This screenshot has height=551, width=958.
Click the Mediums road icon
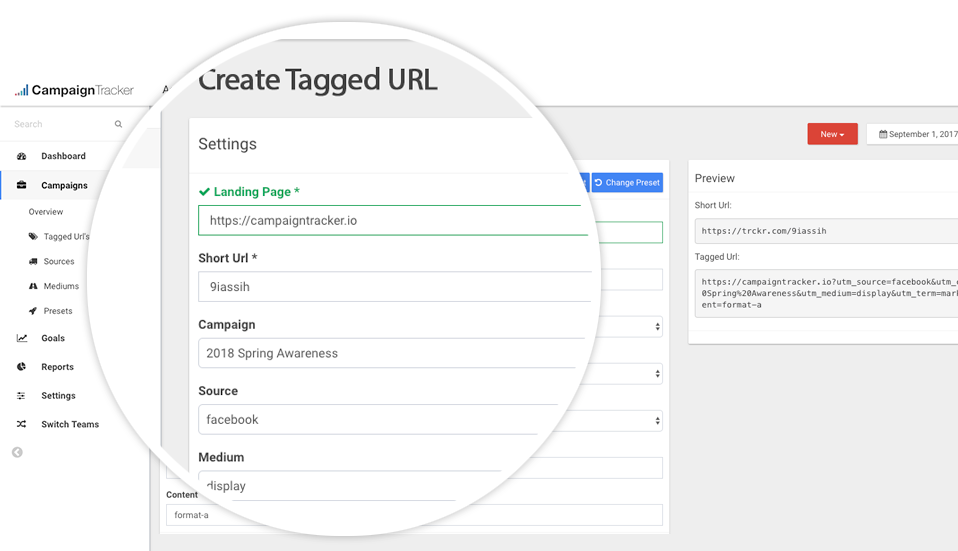tap(33, 286)
